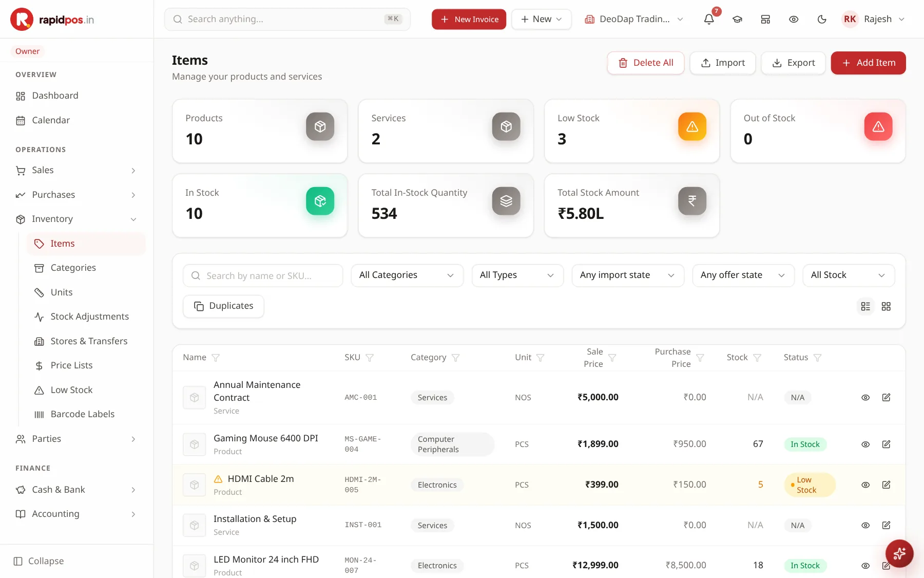Open All Stock dropdown
This screenshot has height=578, width=924.
pyautogui.click(x=849, y=275)
